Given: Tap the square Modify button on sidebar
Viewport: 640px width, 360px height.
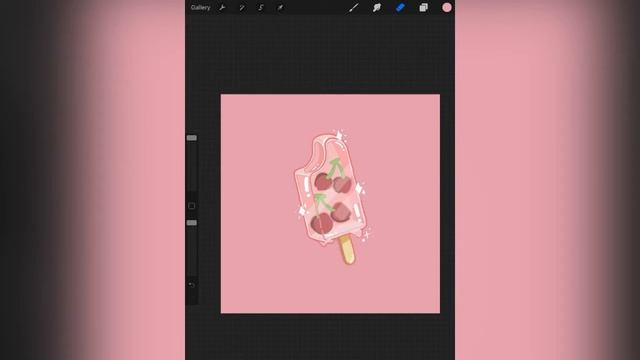Looking at the screenshot, I should [x=191, y=206].
